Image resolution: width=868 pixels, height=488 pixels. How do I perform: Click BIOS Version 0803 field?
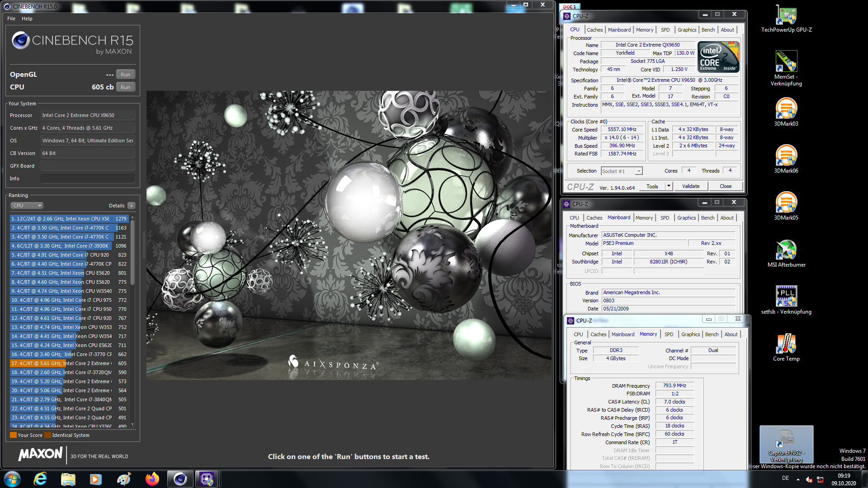(x=668, y=301)
